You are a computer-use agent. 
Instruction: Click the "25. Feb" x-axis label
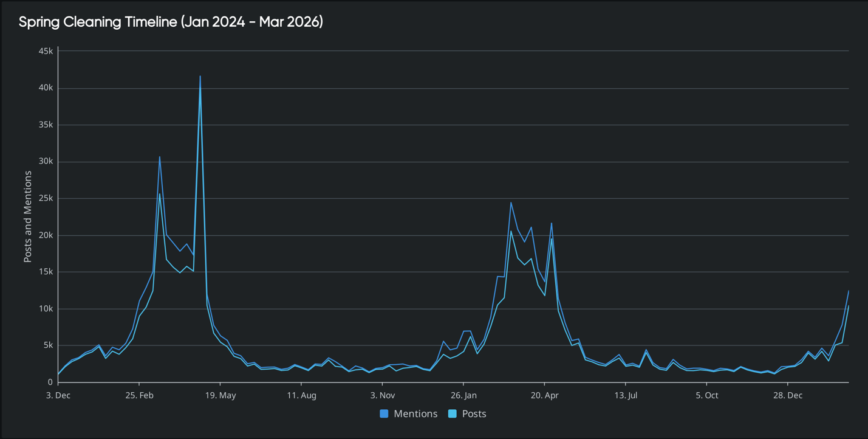coord(139,395)
